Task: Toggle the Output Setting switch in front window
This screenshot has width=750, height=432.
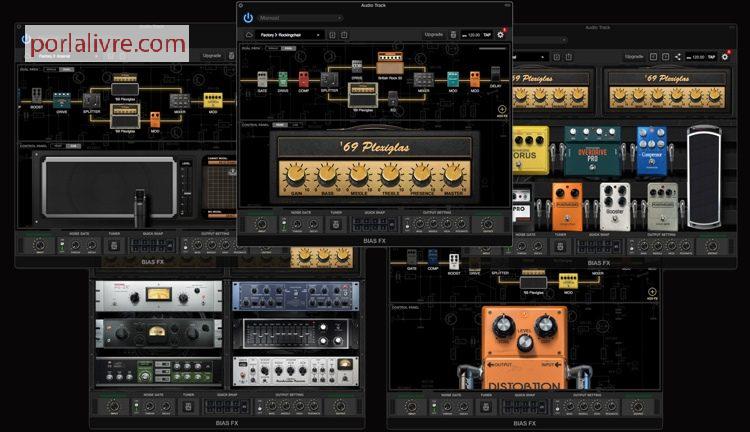Action: click(x=407, y=224)
